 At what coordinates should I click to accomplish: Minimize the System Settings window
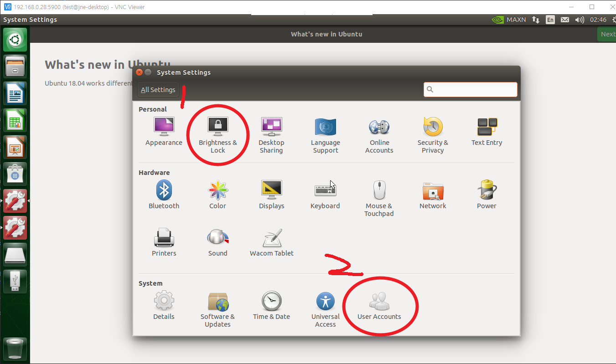[x=148, y=72]
